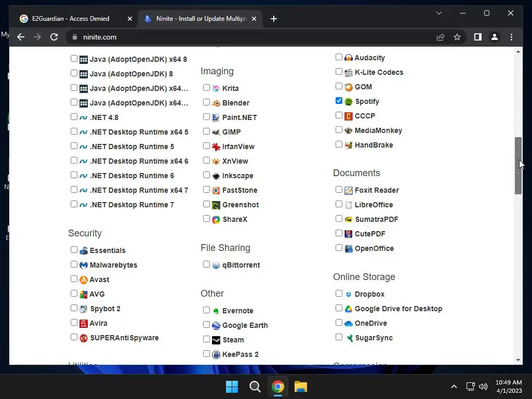Check the Java (AdoptOpenJDK) x64 8 checkbox

pyautogui.click(x=74, y=58)
